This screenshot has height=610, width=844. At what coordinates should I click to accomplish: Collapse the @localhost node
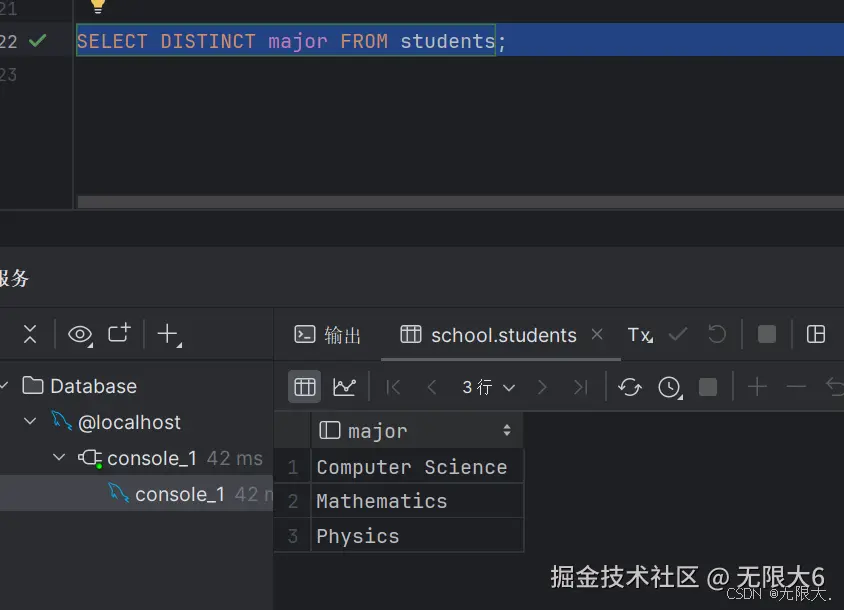coord(29,422)
